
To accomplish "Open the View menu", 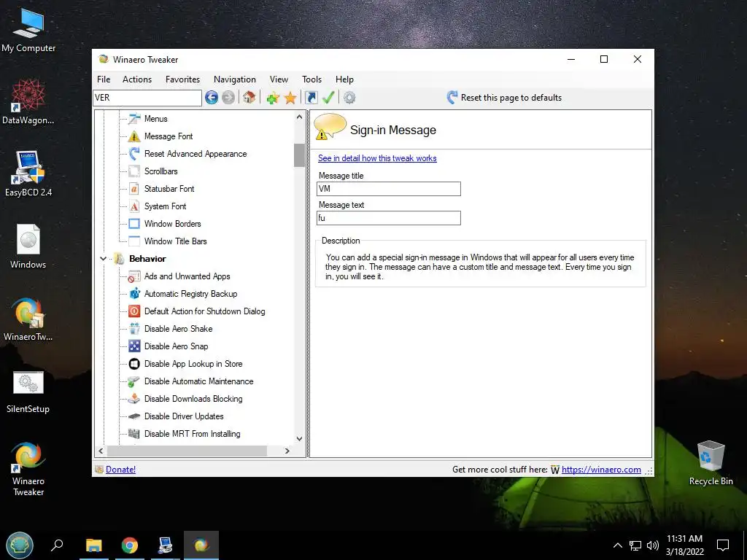I will 279,79.
